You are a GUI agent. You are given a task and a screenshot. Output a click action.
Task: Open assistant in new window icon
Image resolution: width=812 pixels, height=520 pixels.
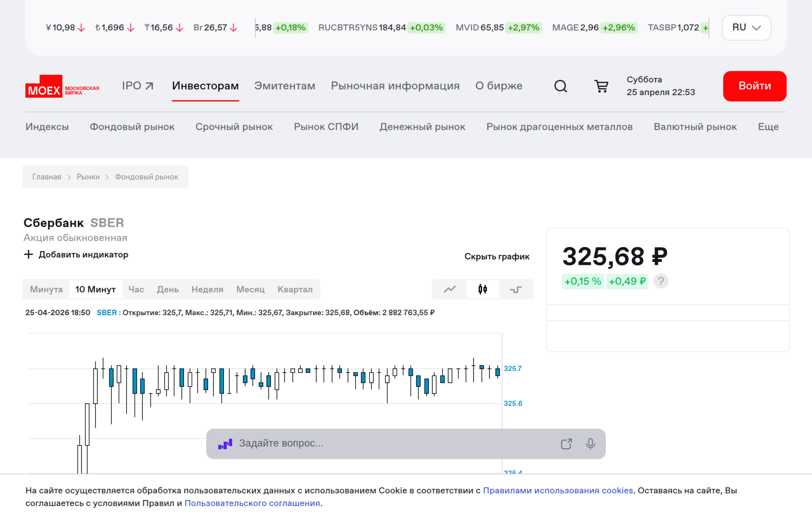pyautogui.click(x=567, y=444)
